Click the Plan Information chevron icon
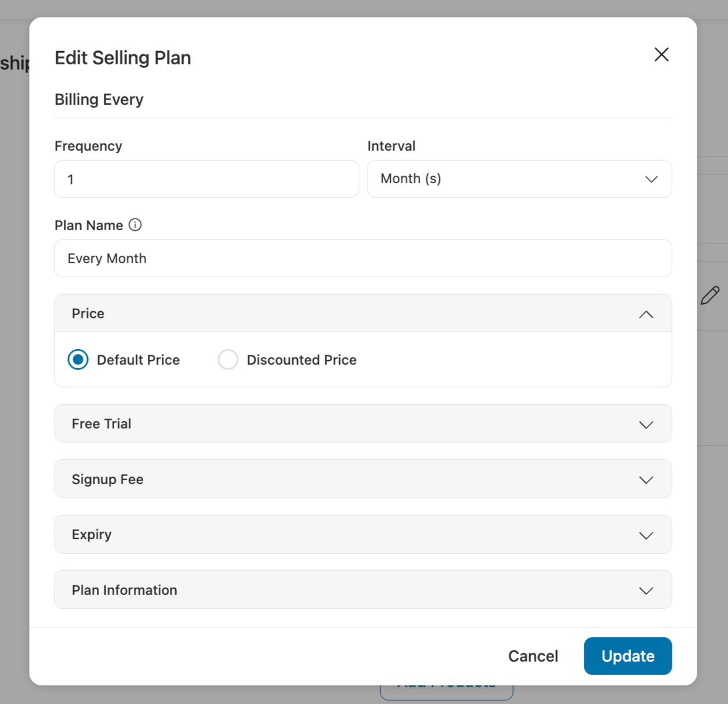 tap(646, 590)
